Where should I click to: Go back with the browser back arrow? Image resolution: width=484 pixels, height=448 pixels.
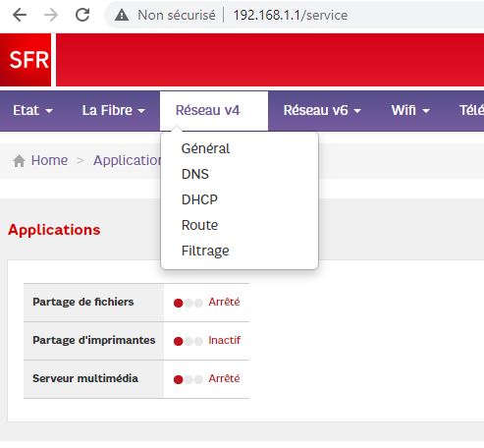coord(20,15)
